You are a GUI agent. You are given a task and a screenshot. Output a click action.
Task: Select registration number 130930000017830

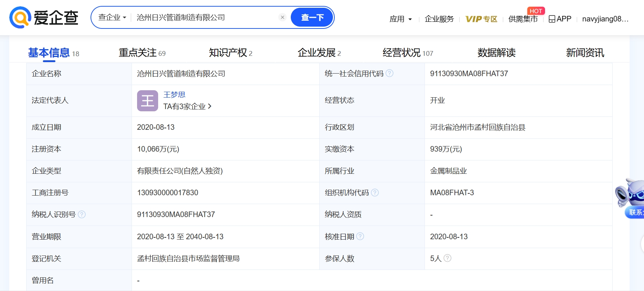168,193
